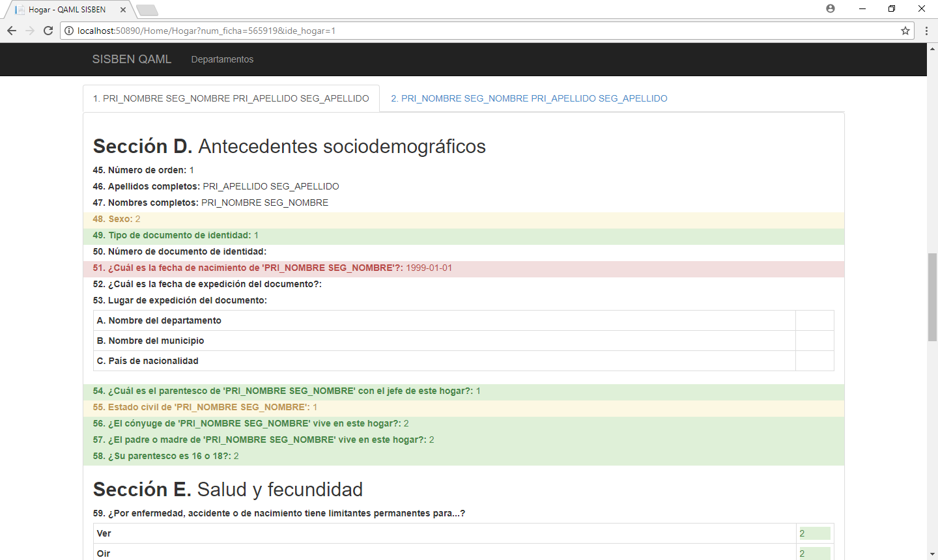Screen dimensions: 938x560
Task: Click the Chrome profile avatar icon
Action: (x=831, y=8)
